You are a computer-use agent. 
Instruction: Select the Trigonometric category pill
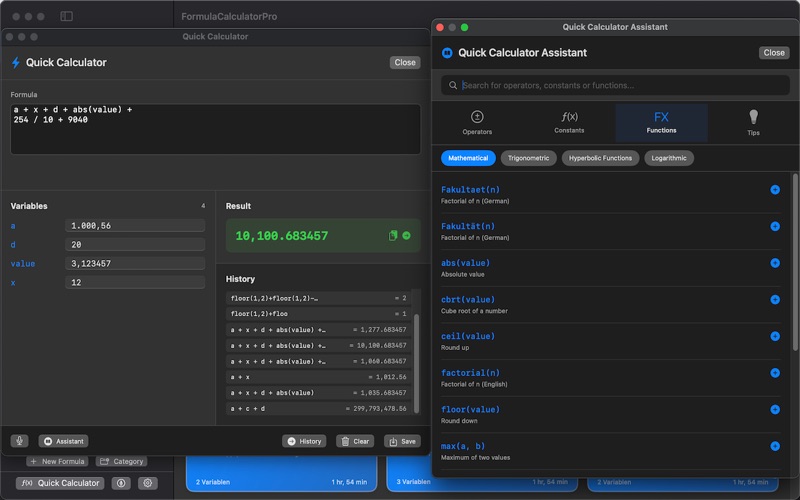(x=529, y=158)
